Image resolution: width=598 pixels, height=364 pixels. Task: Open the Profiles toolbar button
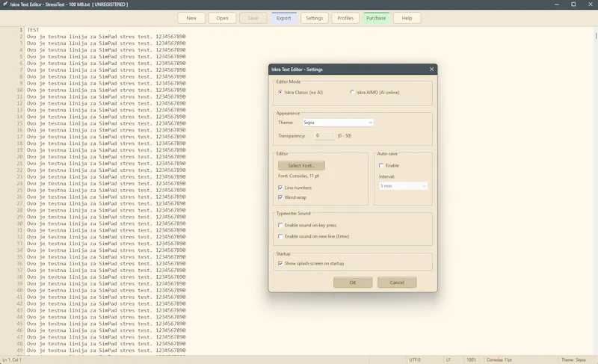pos(345,18)
